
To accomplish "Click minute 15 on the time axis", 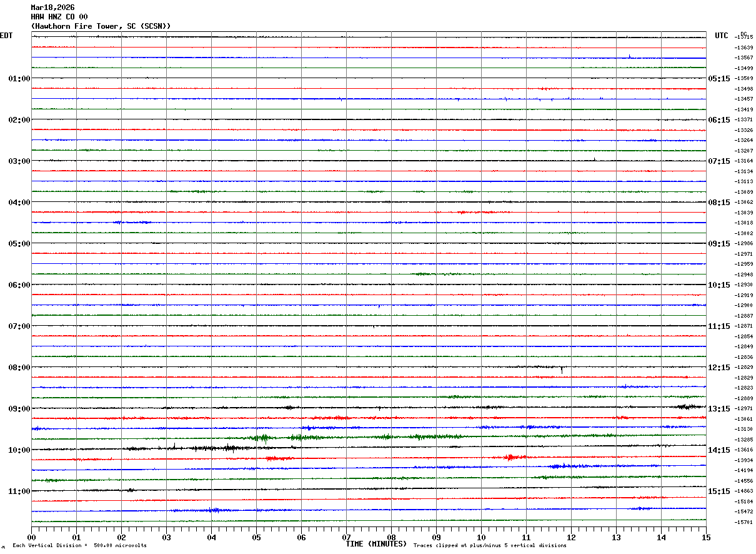I will pos(706,537).
